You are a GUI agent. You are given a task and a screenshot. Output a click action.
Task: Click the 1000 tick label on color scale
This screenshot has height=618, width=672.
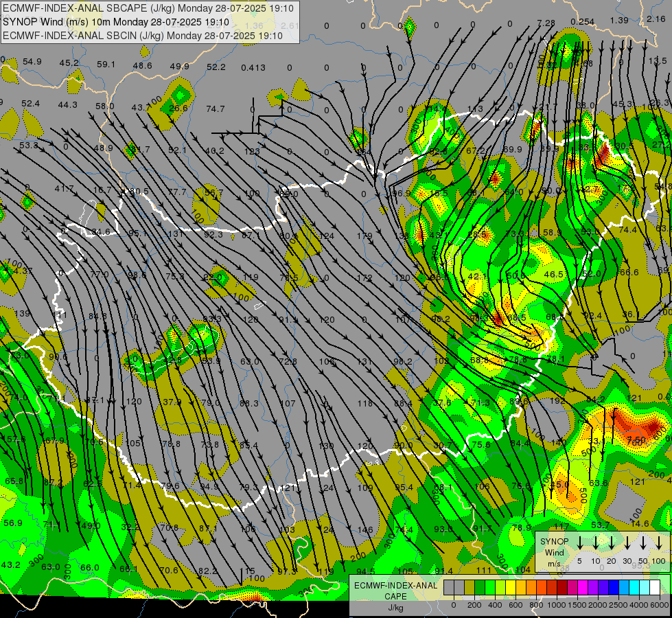click(x=557, y=605)
